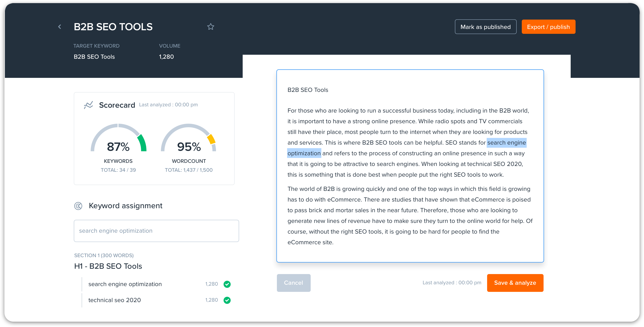This screenshot has height=327, width=644.
Task: Click the Scorecard graph icon
Action: (88, 105)
